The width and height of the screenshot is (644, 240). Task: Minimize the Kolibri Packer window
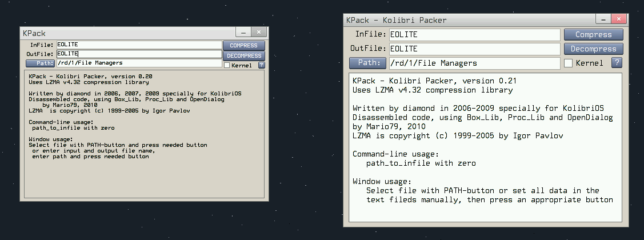click(x=603, y=19)
